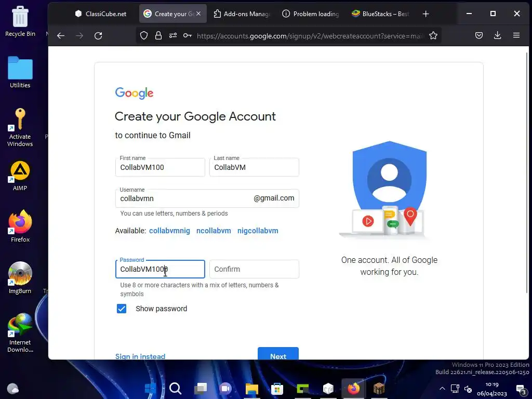
Task: Click the saved passwords key icon in the address bar
Action: 188,36
